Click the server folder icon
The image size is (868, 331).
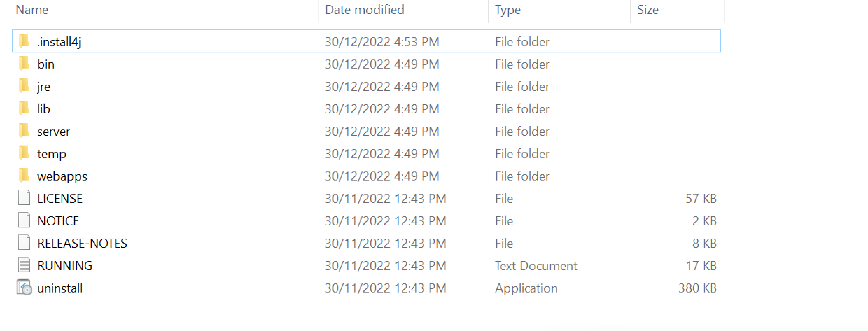tap(24, 131)
